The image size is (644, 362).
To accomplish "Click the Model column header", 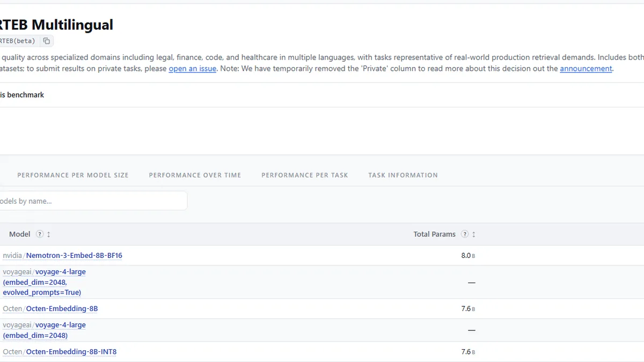I will (x=20, y=234).
